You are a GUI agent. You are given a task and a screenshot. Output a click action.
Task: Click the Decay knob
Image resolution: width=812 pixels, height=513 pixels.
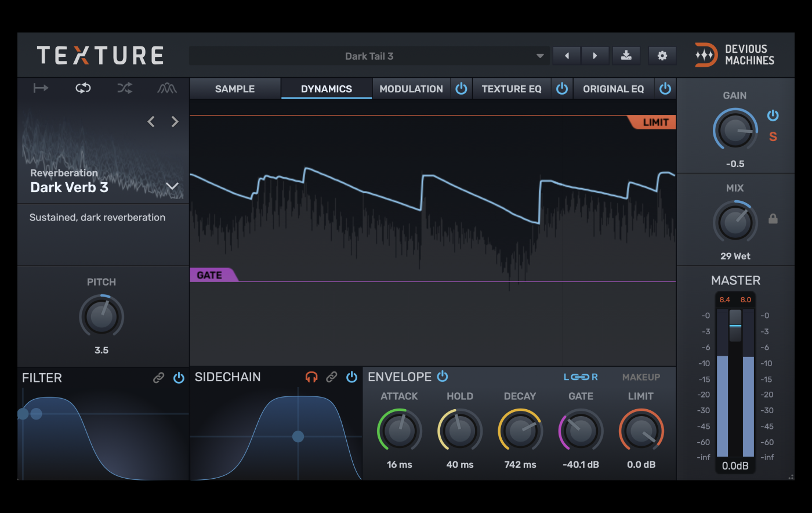point(520,431)
